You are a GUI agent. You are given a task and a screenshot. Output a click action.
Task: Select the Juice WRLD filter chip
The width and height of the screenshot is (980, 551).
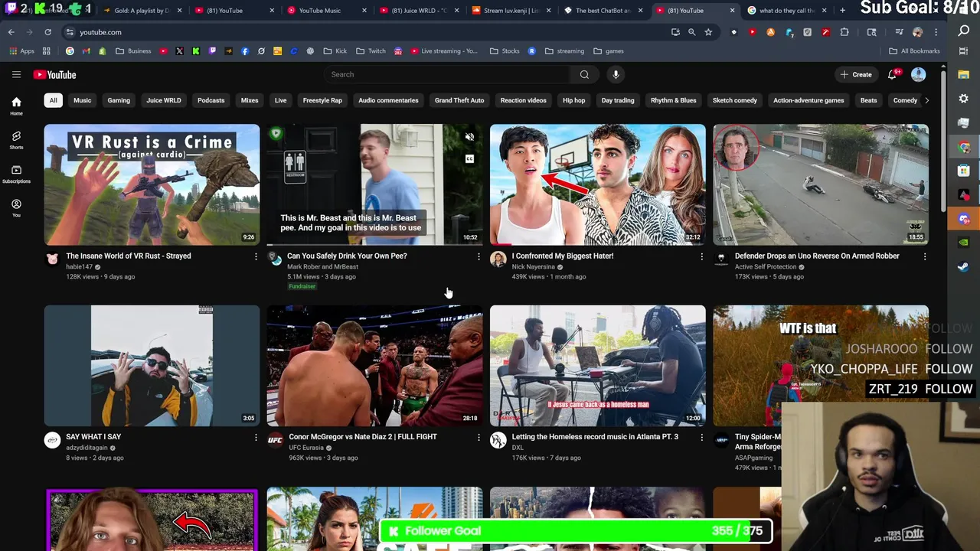164,100
